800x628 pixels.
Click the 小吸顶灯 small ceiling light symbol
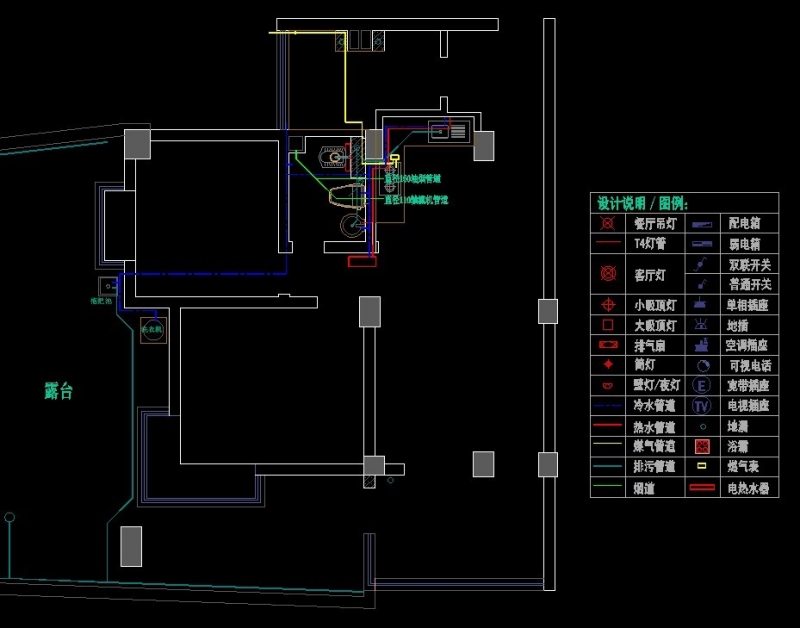(x=606, y=304)
